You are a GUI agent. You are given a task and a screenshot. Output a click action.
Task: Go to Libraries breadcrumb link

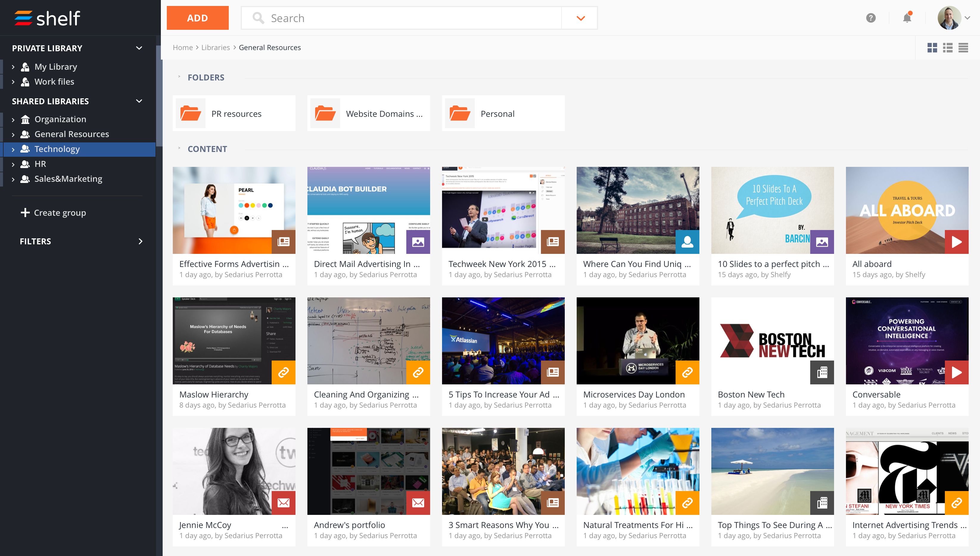[215, 47]
